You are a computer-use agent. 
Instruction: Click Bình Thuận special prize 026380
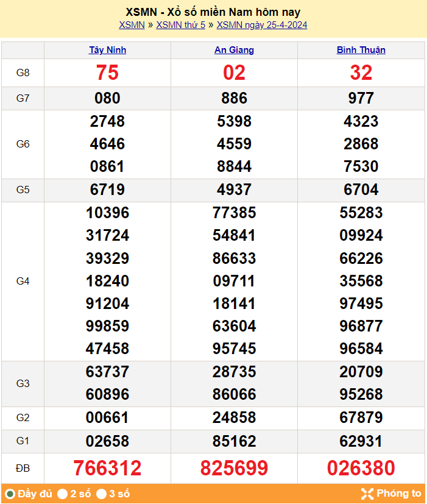coord(361,468)
